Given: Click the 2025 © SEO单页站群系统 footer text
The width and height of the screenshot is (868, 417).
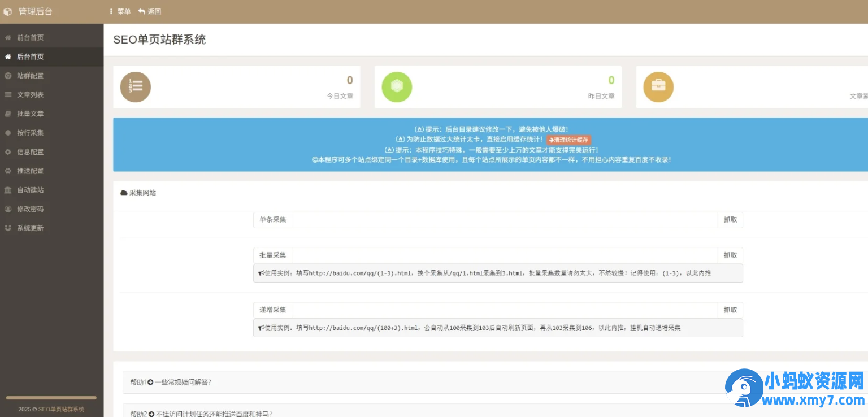Looking at the screenshot, I should click(51, 409).
